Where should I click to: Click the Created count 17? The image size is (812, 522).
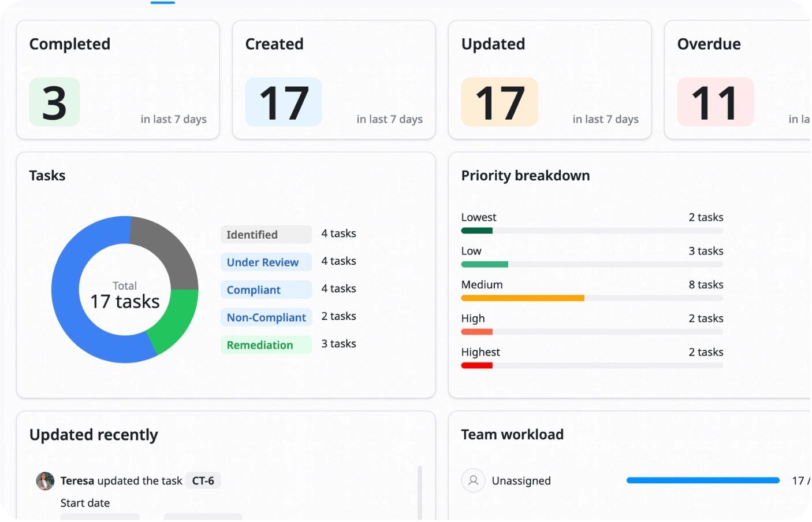[x=284, y=102]
